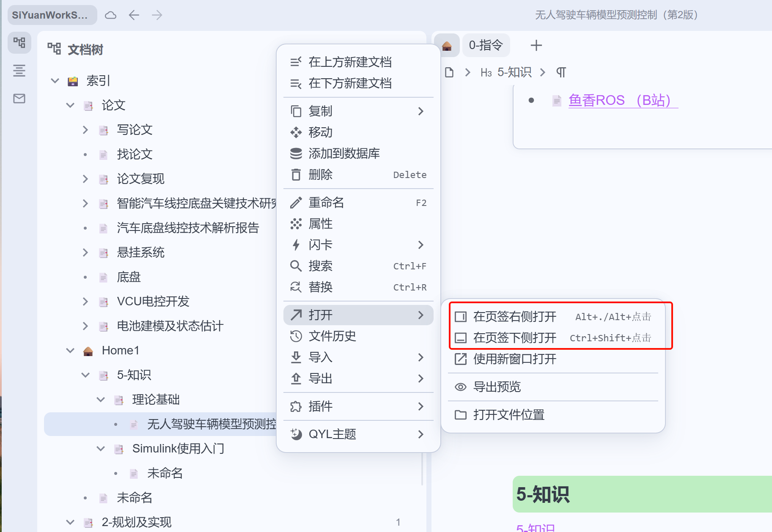Expand the VCU电控开发 document
The height and width of the screenshot is (532, 772).
[85, 302]
